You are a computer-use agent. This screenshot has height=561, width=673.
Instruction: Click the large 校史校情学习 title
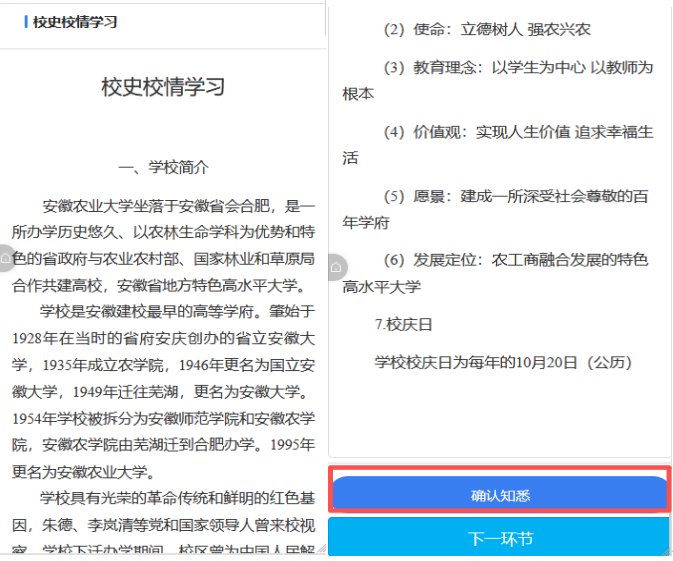click(163, 87)
